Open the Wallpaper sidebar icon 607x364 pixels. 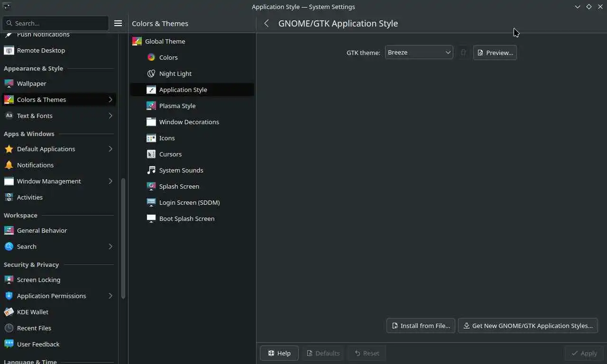pos(9,83)
